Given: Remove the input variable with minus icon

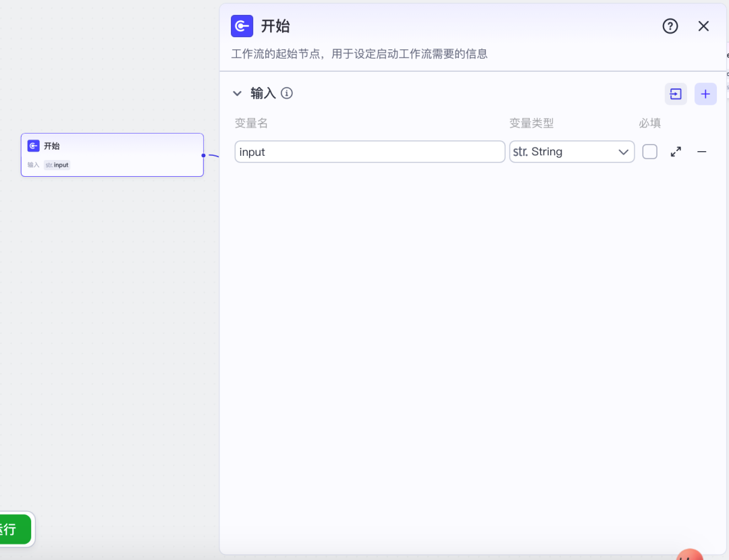Looking at the screenshot, I should 701,152.
